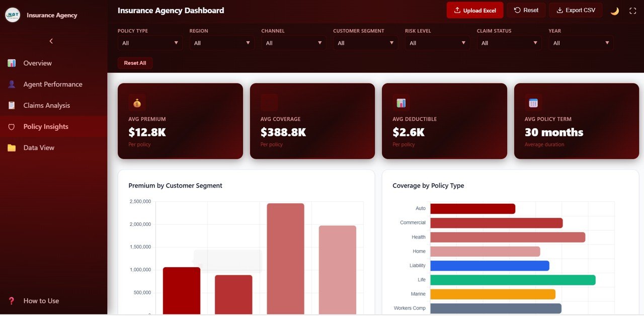The height and width of the screenshot is (316, 644).
Task: Click the Reset All filters button
Action: tap(135, 63)
